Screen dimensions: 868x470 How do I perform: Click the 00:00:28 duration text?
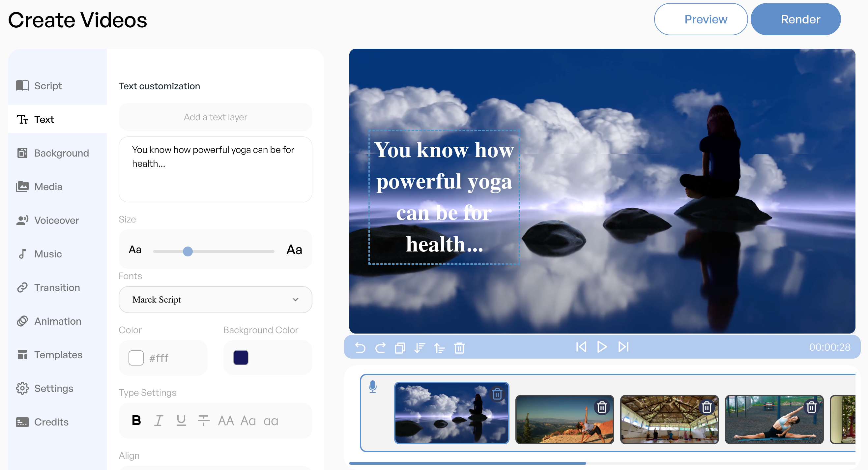point(829,347)
